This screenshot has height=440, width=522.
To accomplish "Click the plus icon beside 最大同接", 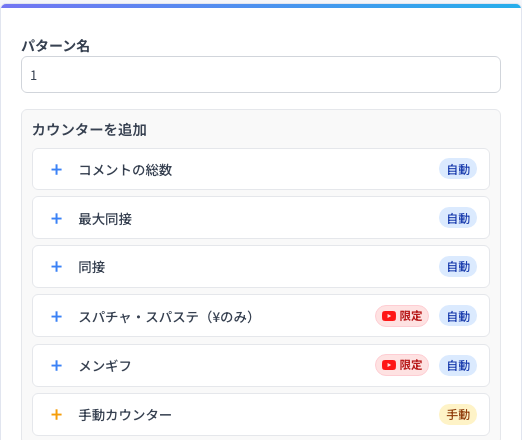I will tap(56, 219).
